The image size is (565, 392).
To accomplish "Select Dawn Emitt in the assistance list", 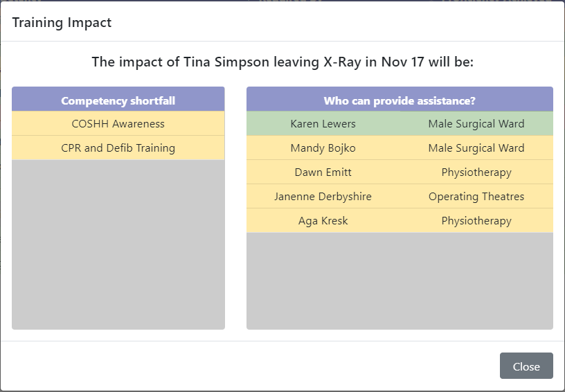I will tap(323, 172).
